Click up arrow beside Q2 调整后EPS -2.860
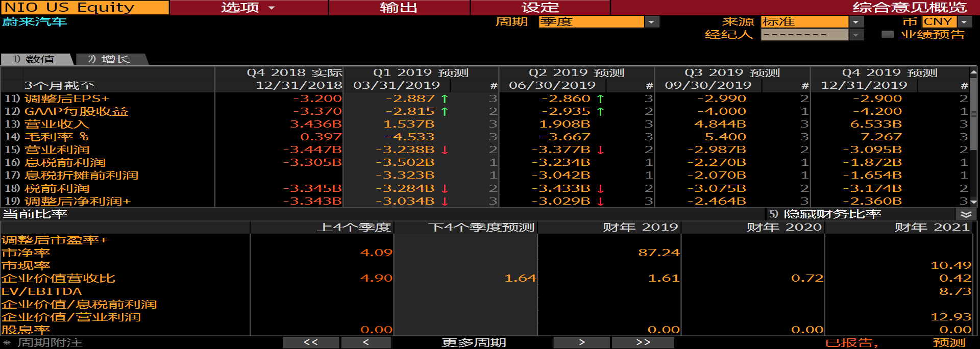 600,98
